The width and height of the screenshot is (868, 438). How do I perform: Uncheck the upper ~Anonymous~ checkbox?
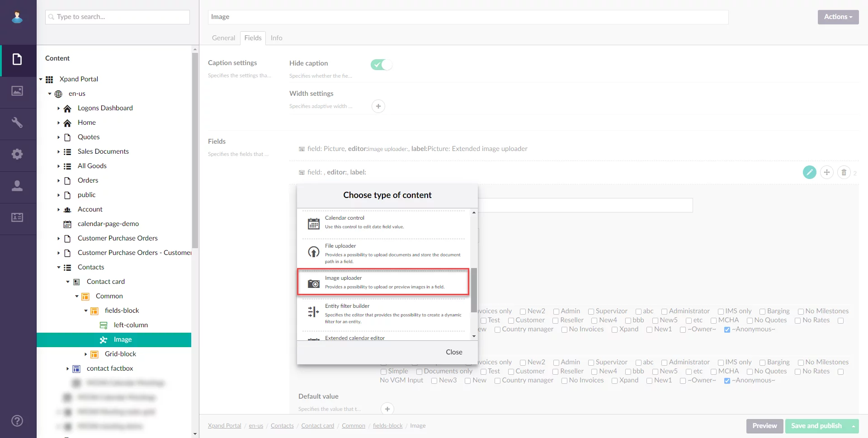(727, 330)
